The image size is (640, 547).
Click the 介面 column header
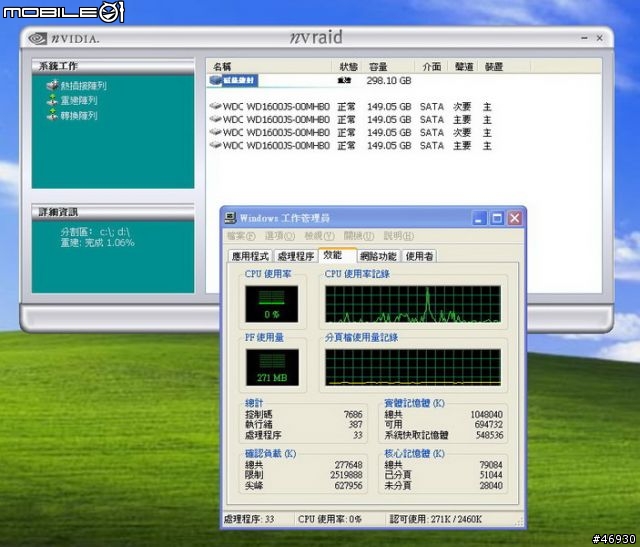431,67
